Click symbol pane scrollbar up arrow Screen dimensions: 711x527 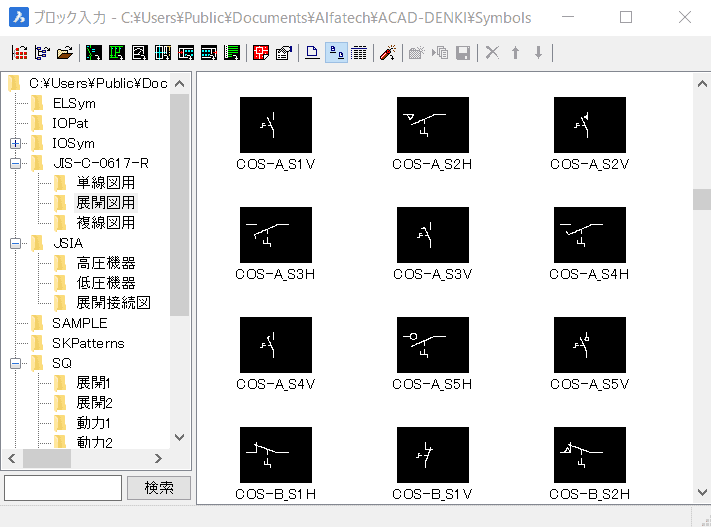click(702, 83)
